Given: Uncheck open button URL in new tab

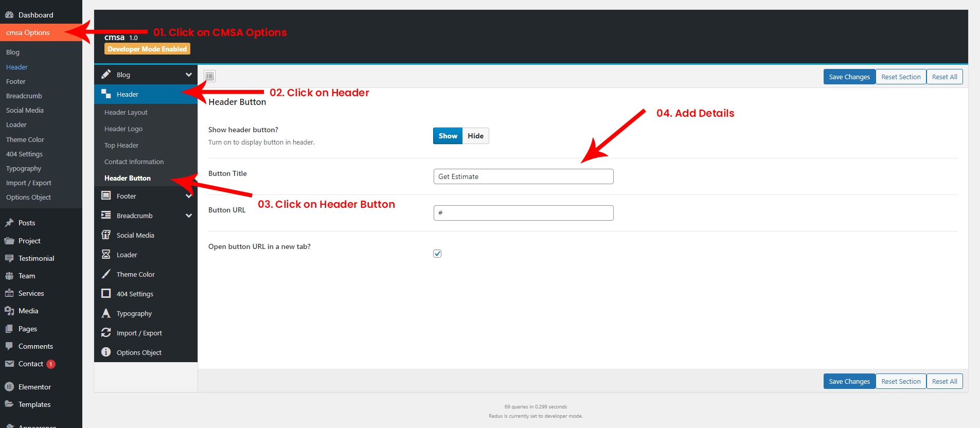Looking at the screenshot, I should pyautogui.click(x=437, y=254).
